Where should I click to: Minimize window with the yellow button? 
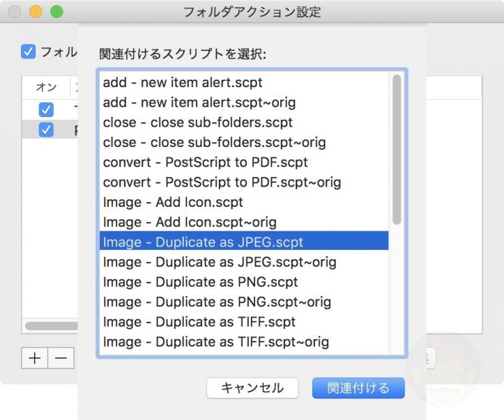coord(36,12)
